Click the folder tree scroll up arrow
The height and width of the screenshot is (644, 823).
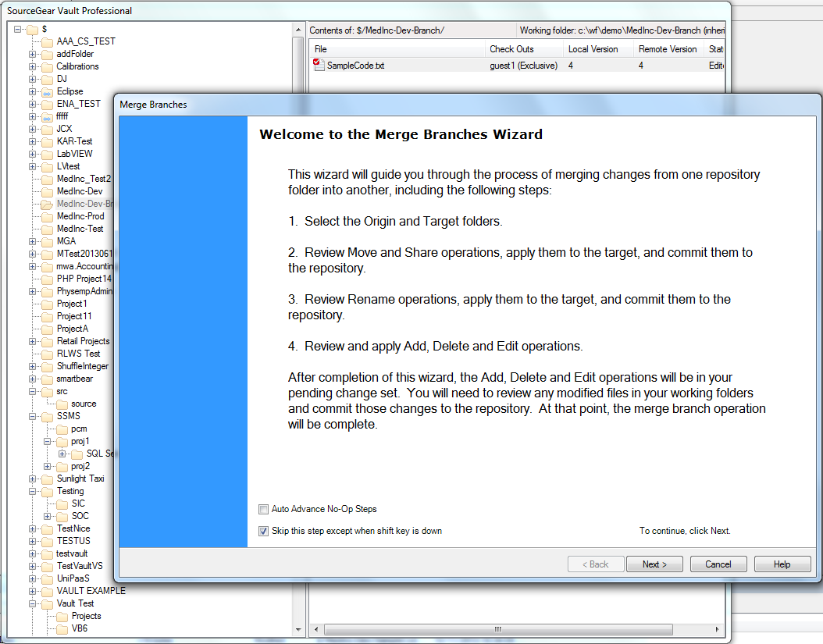(x=298, y=30)
